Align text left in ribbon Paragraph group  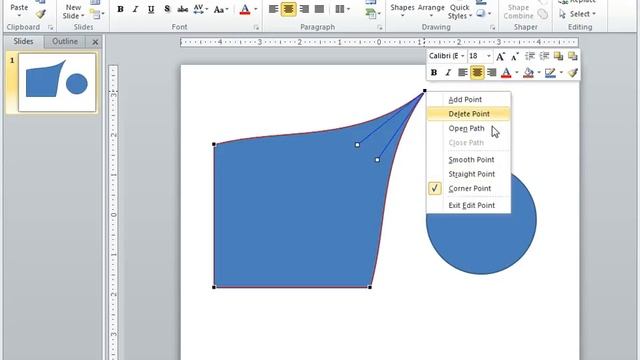tap(273, 9)
